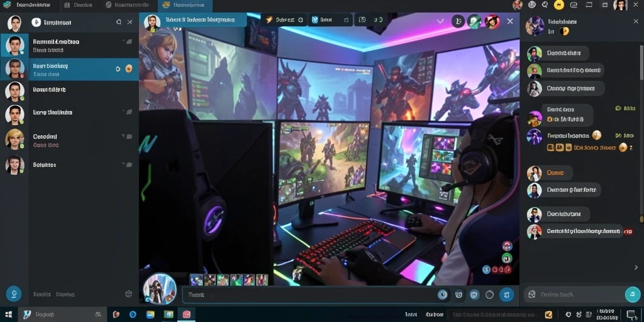Click the empty rectangle window icon in top-right toolbar
Screen dimensions: 644x322
pyautogui.click(x=589, y=5)
